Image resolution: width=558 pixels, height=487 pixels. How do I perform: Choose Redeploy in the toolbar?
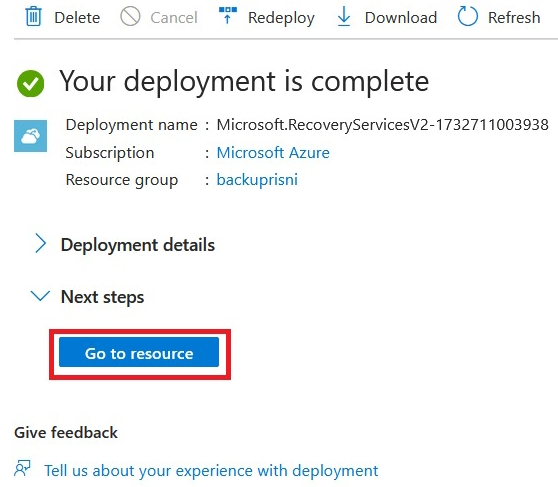(x=281, y=18)
